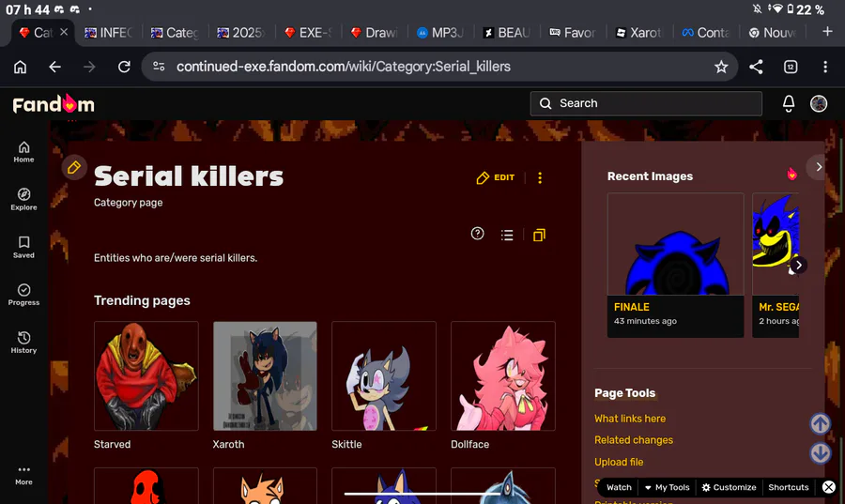
Task: Open the Mr. SEGA image link
Action: [x=778, y=307]
